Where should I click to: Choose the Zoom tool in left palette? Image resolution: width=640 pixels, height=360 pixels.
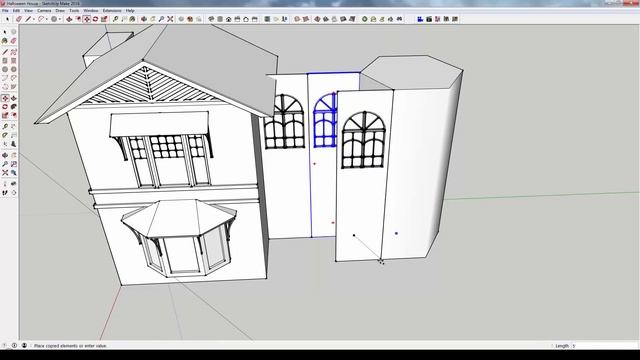point(5,164)
